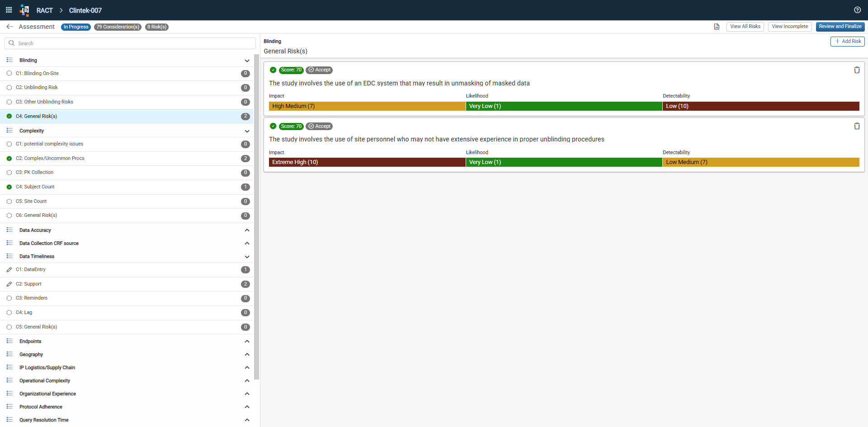Image resolution: width=868 pixels, height=427 pixels.
Task: Open the report document export icon
Action: coord(717,27)
